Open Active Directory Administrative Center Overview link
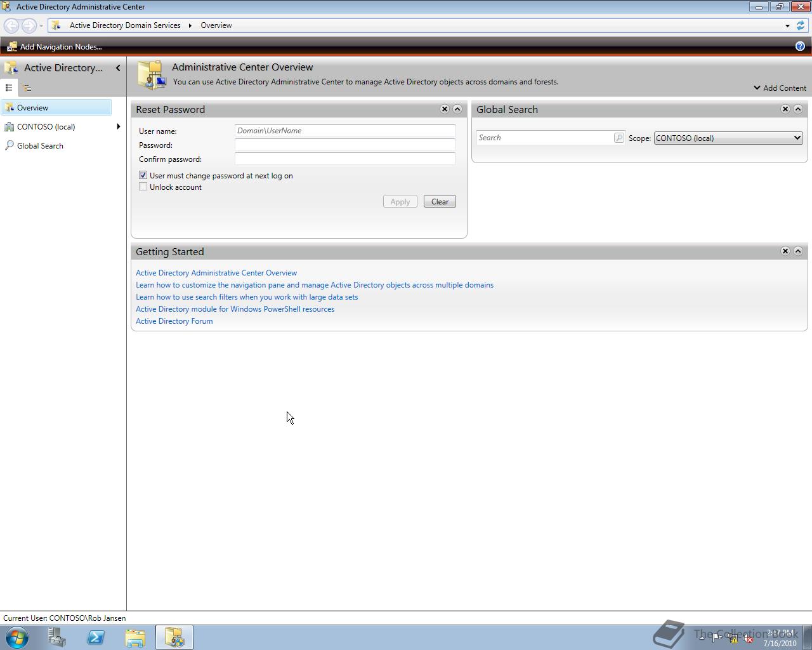The height and width of the screenshot is (650, 812). 216,273
